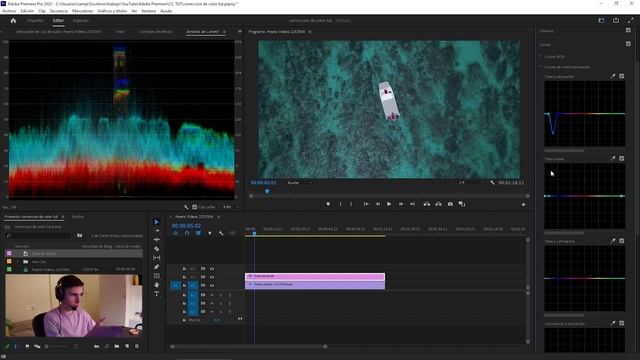Expand the bin folder in Project panel
Screen dimensions: 640x360
tap(18, 262)
